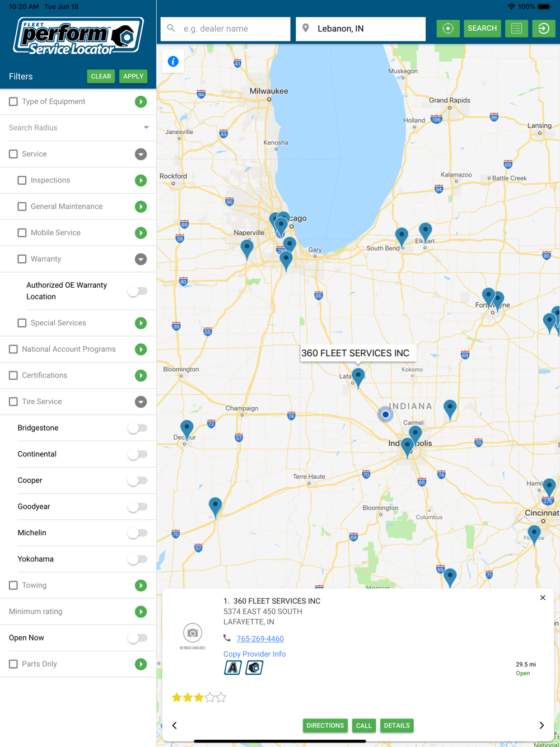Select the map pin near Hamilton

click(x=549, y=488)
